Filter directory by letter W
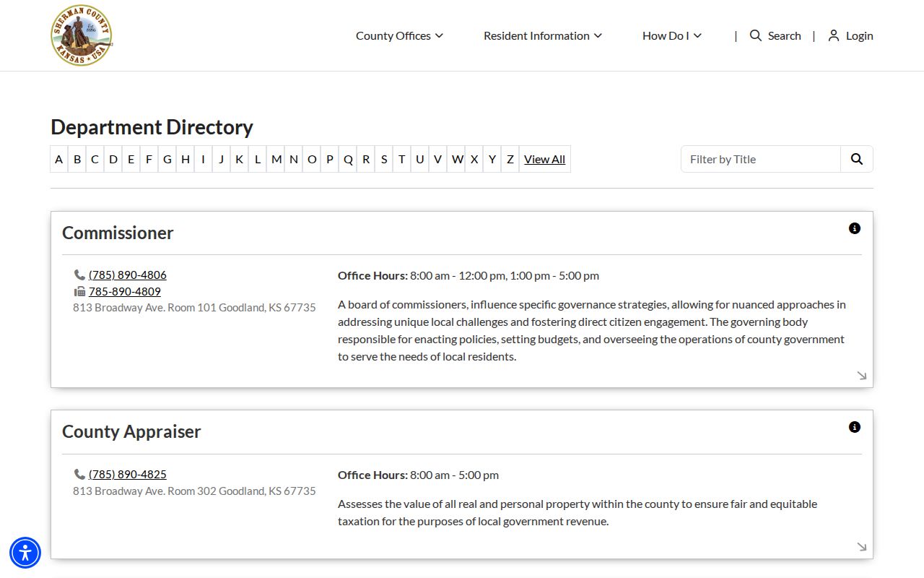 coord(456,159)
